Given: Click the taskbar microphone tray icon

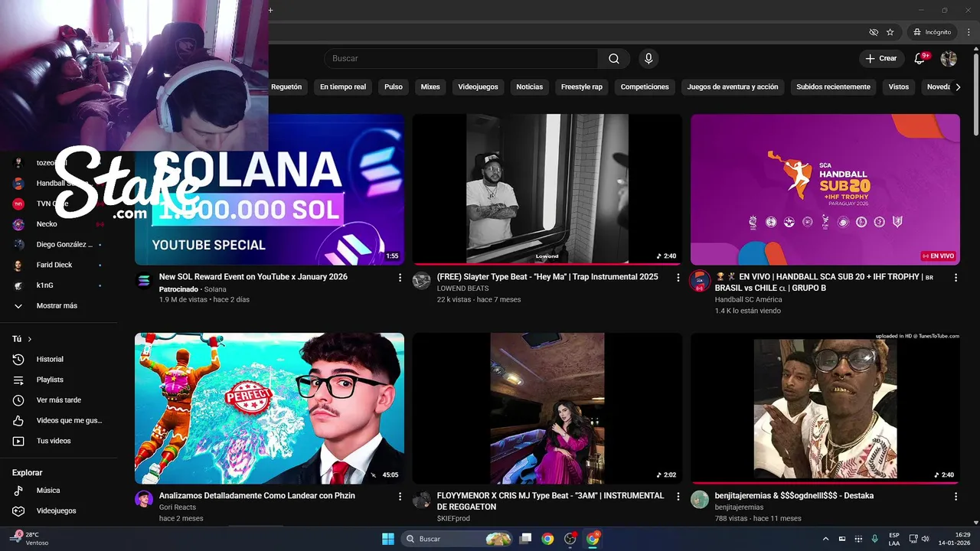Looking at the screenshot, I should (874, 539).
